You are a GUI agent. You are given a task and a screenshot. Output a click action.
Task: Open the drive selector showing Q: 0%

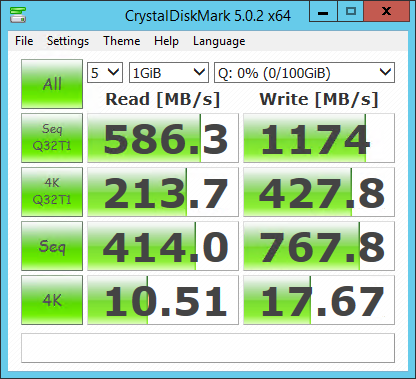coord(304,72)
